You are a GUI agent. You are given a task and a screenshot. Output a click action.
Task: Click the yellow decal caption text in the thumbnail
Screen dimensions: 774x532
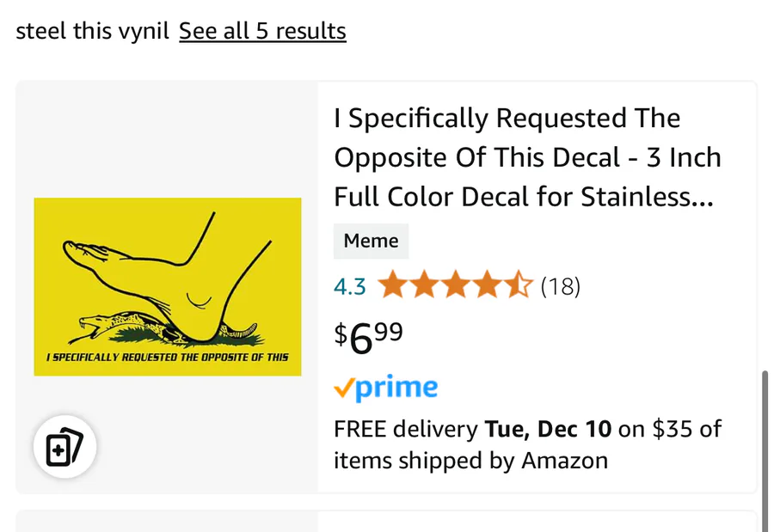tap(168, 357)
